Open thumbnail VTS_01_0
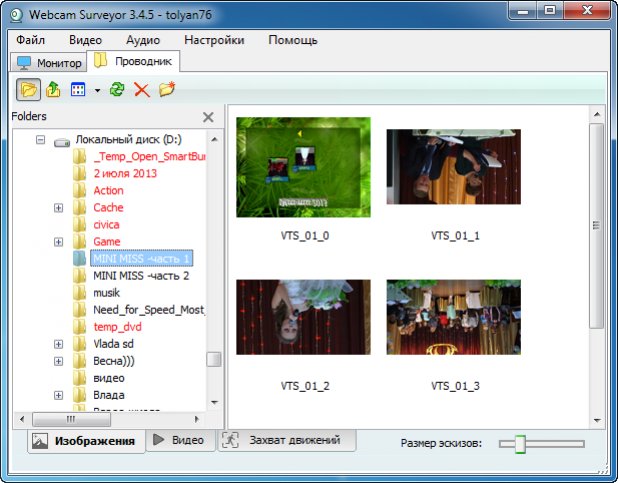 click(303, 167)
